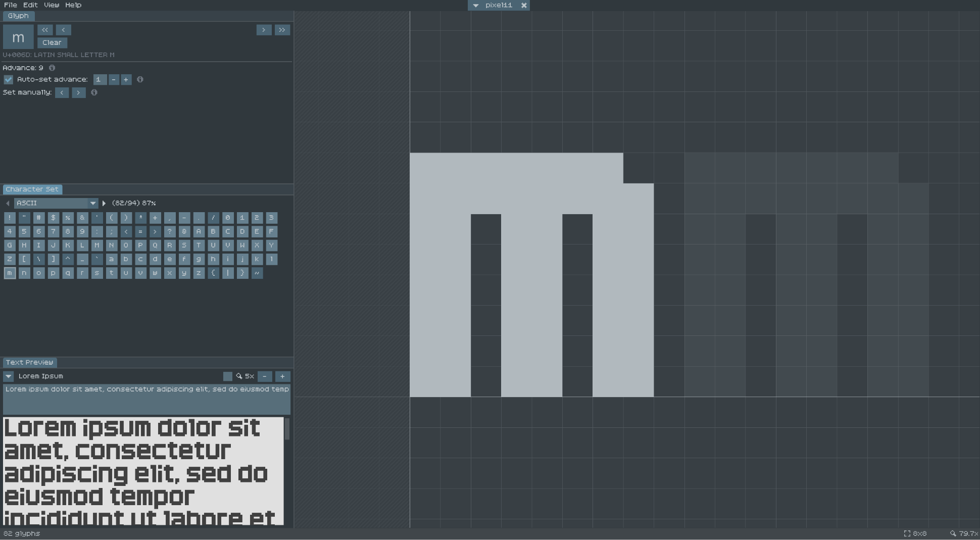Open the Lorem Ipsum preview text dropdown
Image resolution: width=980 pixels, height=540 pixels.
coord(8,376)
